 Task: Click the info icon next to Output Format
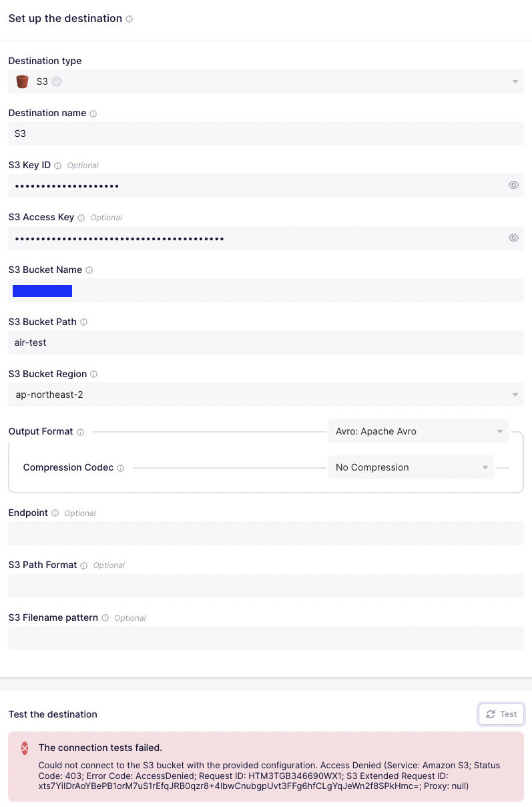click(81, 432)
